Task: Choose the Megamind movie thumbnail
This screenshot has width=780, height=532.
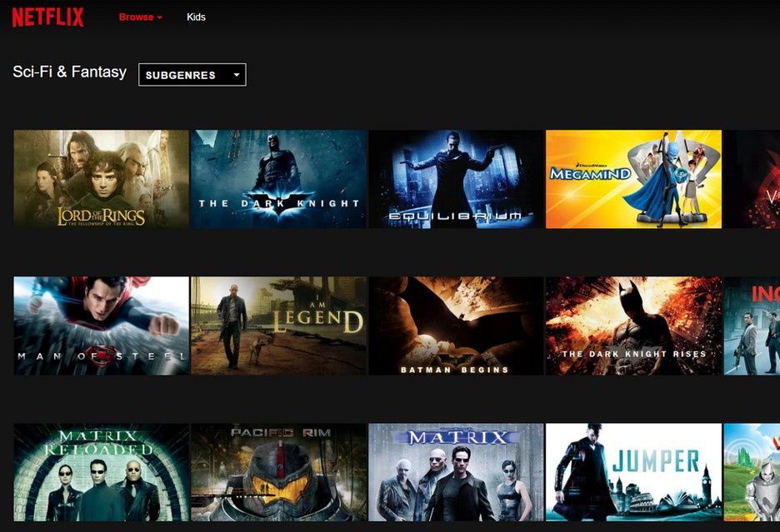Action: click(x=633, y=179)
